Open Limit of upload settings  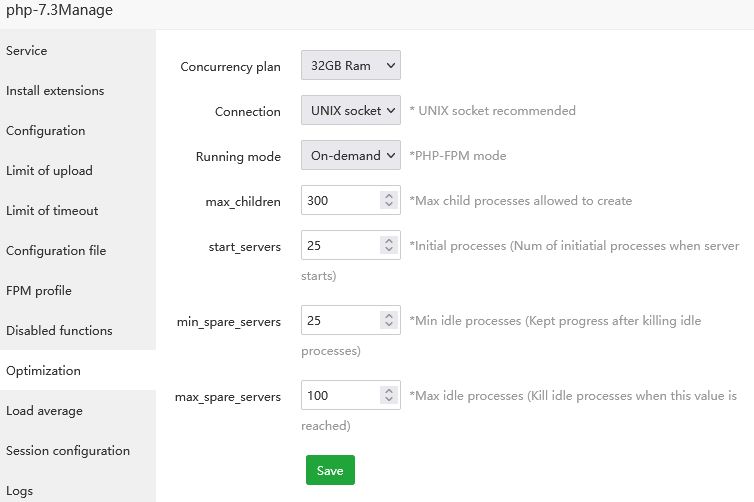[49, 171]
